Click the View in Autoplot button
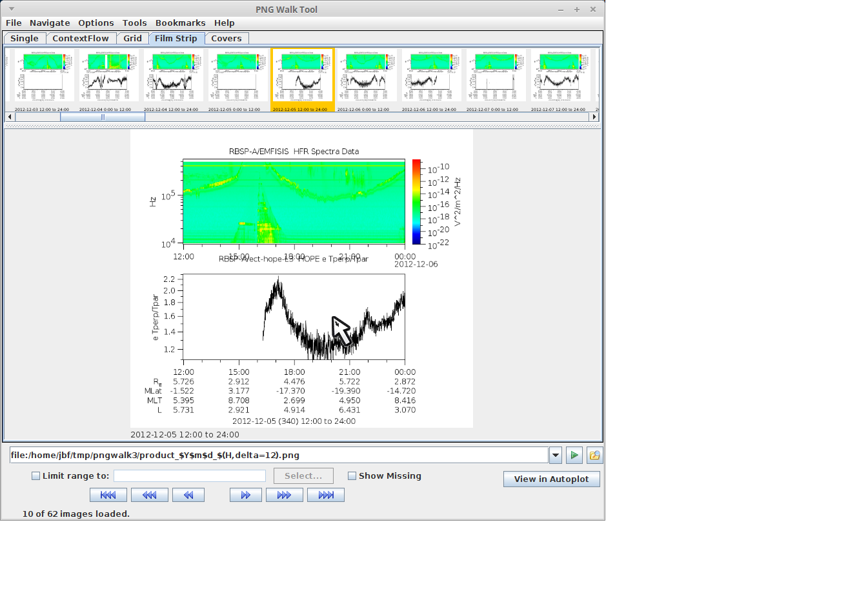This screenshot has height=591, width=868. point(551,479)
